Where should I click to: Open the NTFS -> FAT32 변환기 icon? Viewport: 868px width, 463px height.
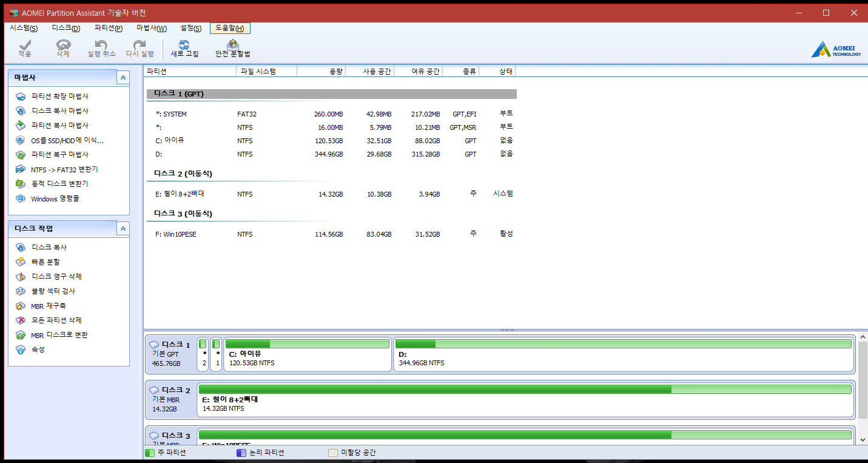pyautogui.click(x=21, y=169)
